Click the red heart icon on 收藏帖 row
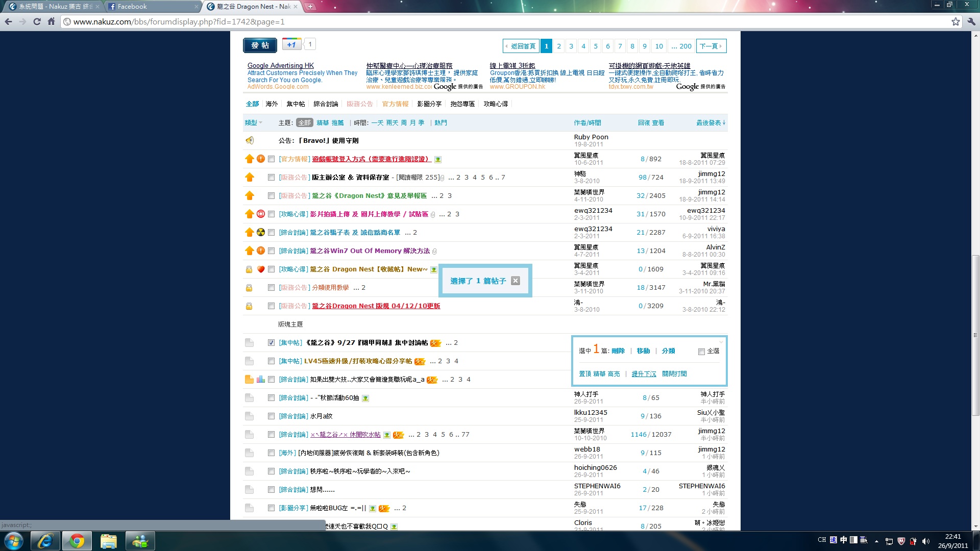980x551 pixels. tap(261, 269)
